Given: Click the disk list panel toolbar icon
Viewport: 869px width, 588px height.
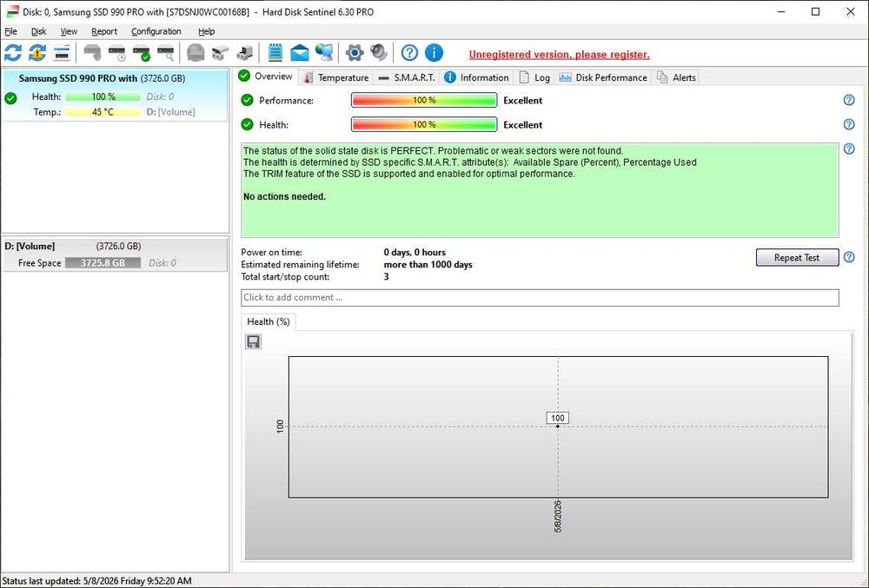Looking at the screenshot, I should coord(62,53).
